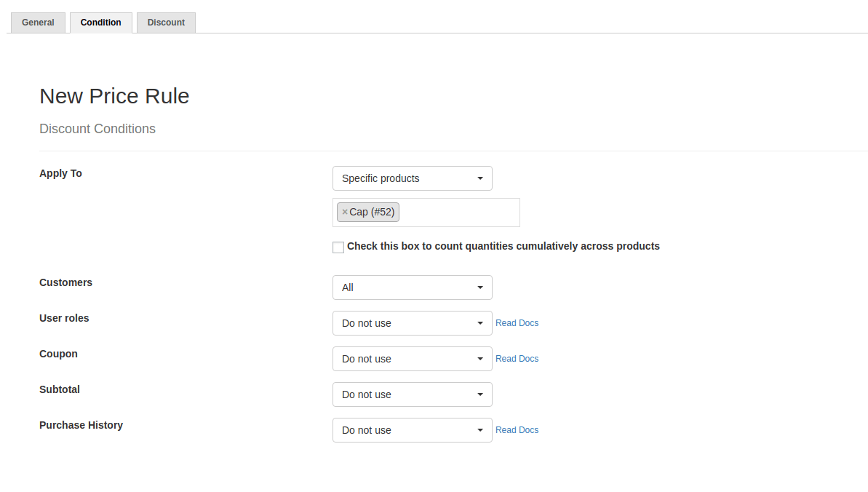Open the Discount tab
Image resolution: width=868 pixels, height=492 pixels.
click(x=166, y=23)
